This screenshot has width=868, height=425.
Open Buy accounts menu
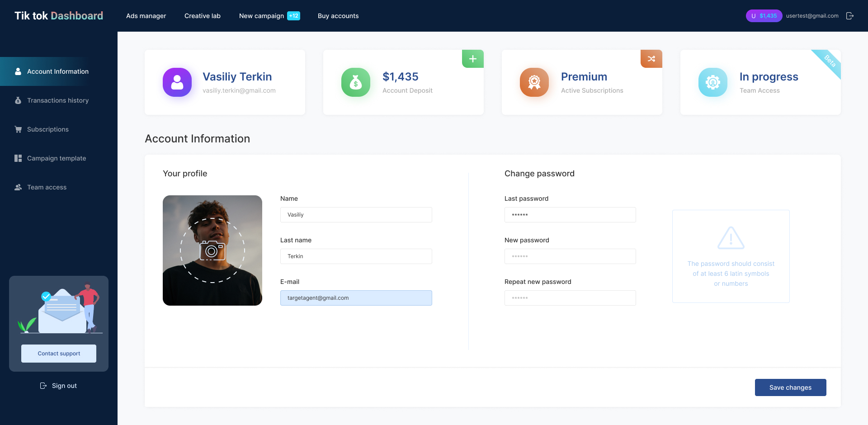pyautogui.click(x=338, y=16)
